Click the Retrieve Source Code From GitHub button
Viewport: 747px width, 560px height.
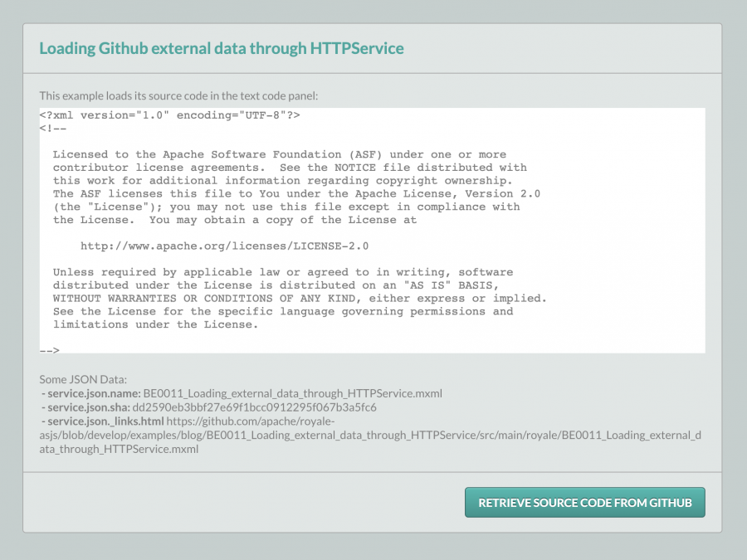coord(584,502)
